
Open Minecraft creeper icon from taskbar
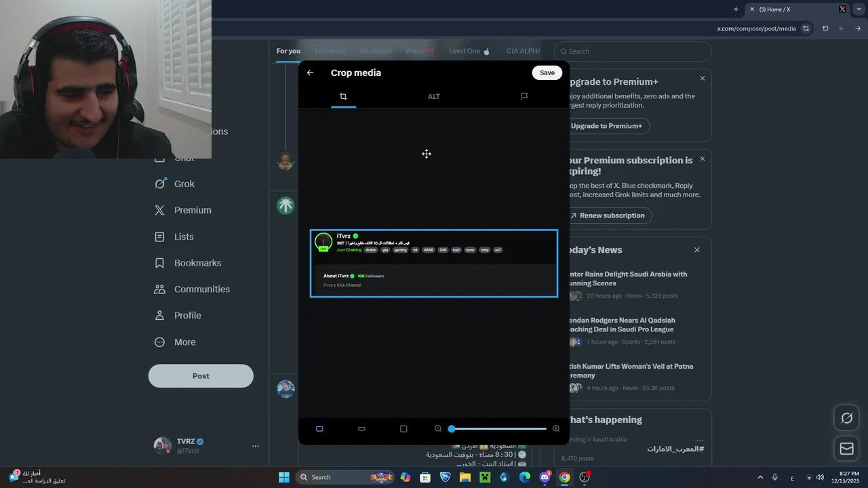485,477
